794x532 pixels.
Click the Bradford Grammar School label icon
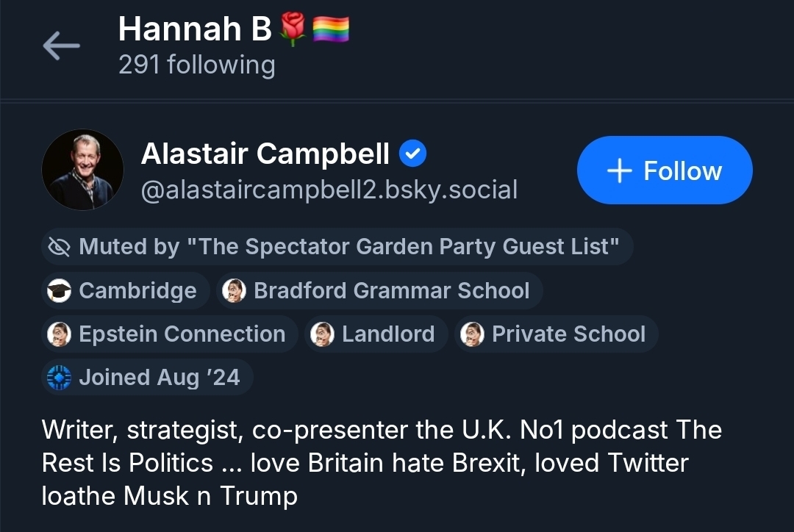coord(234,290)
